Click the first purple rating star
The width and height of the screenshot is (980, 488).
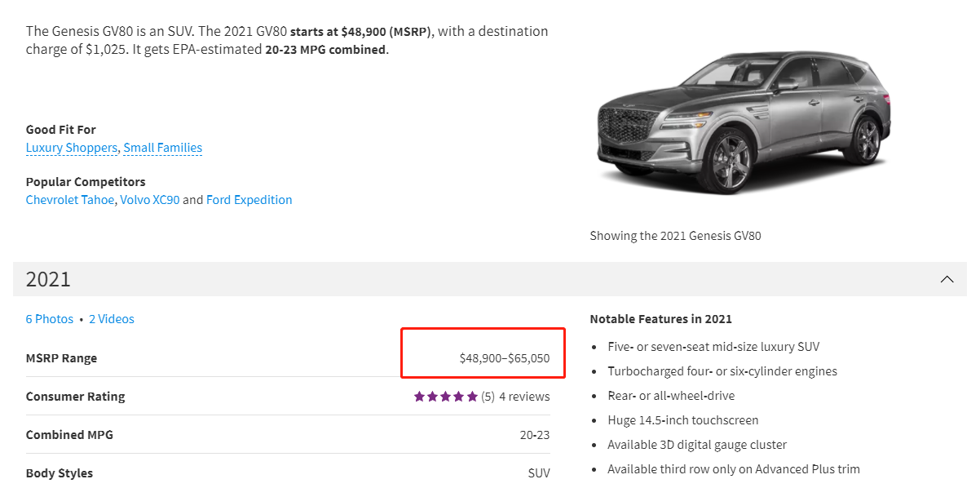pos(420,397)
